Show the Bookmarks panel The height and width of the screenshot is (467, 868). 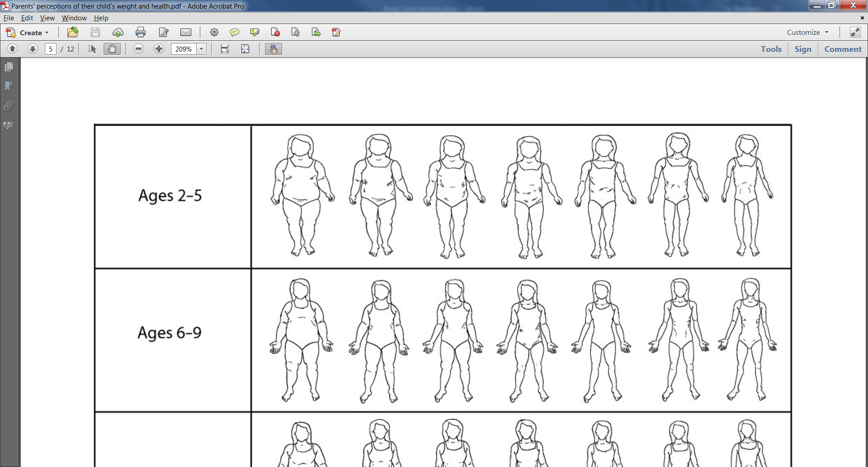(x=9, y=86)
